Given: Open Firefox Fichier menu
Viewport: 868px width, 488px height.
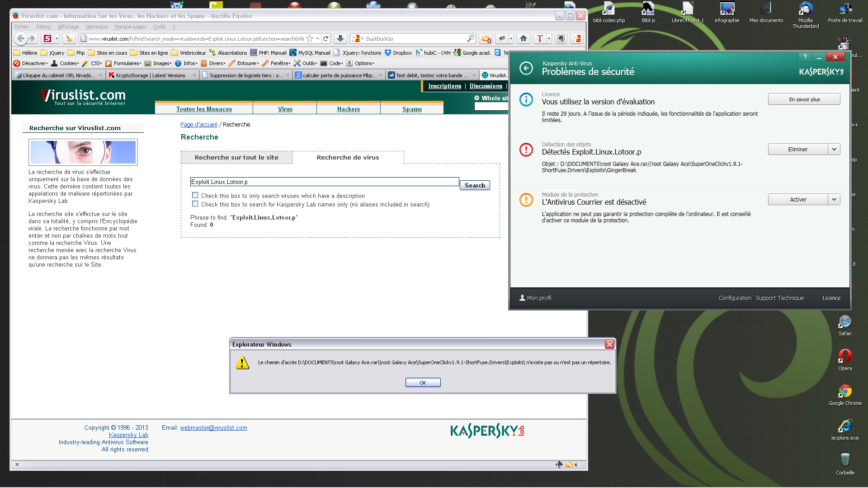Looking at the screenshot, I should click(22, 27).
